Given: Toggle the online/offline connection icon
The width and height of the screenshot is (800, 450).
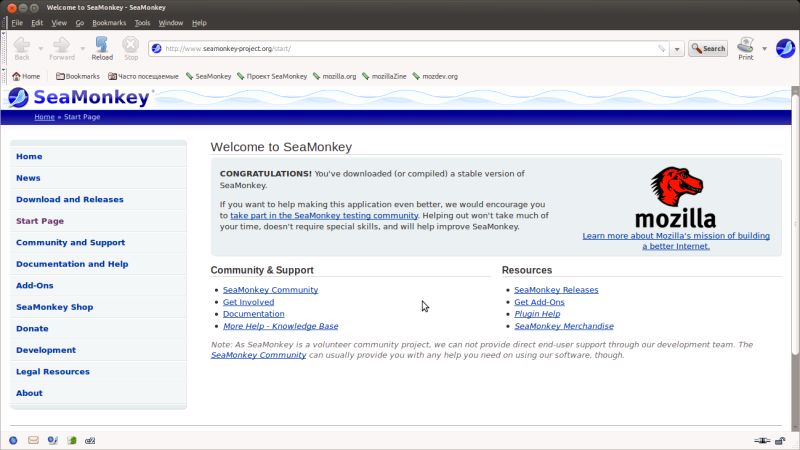Looking at the screenshot, I should pyautogui.click(x=762, y=440).
